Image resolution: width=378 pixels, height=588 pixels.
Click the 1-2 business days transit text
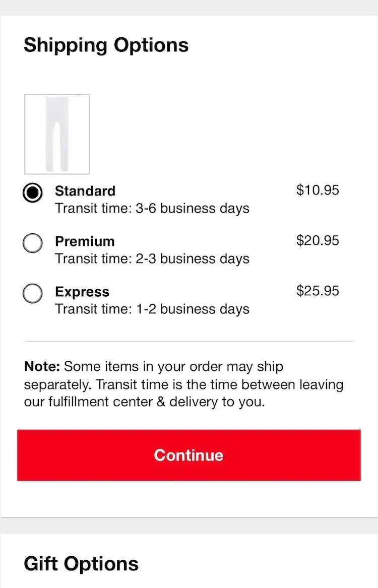pyautogui.click(x=152, y=309)
